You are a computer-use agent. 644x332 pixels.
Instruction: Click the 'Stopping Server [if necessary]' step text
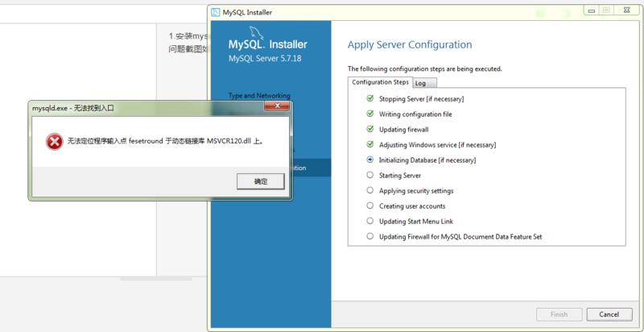(421, 99)
